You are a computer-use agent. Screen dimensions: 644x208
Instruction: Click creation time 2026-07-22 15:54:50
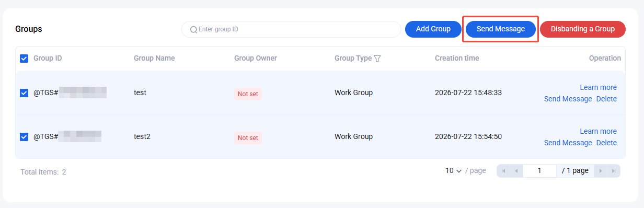coord(468,136)
